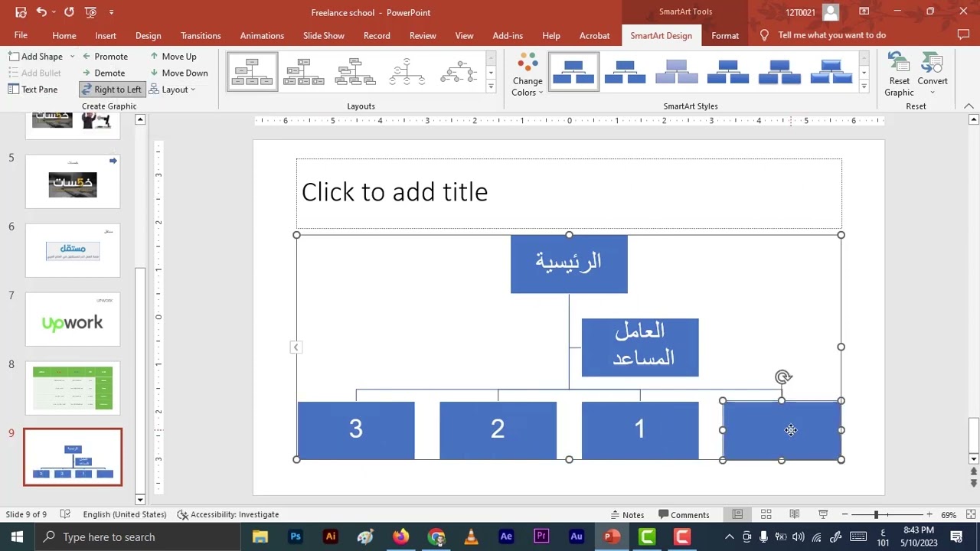Image resolution: width=980 pixels, height=551 pixels.
Task: Select the circle hierarchy layout thumbnail
Action: [407, 72]
